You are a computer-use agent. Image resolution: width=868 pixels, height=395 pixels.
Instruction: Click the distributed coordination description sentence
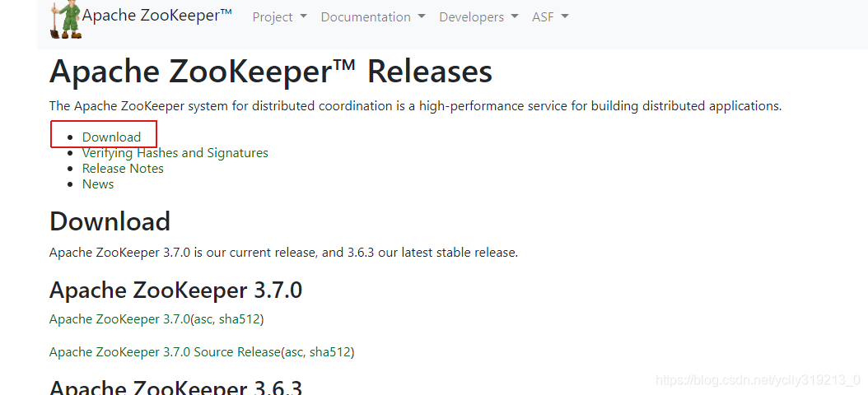click(415, 106)
